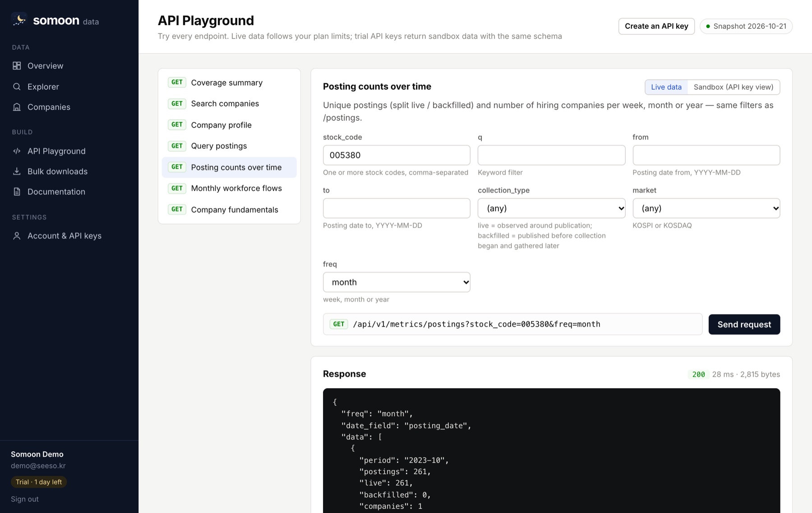Click the Overview grid icon
812x513 pixels.
pyautogui.click(x=17, y=66)
